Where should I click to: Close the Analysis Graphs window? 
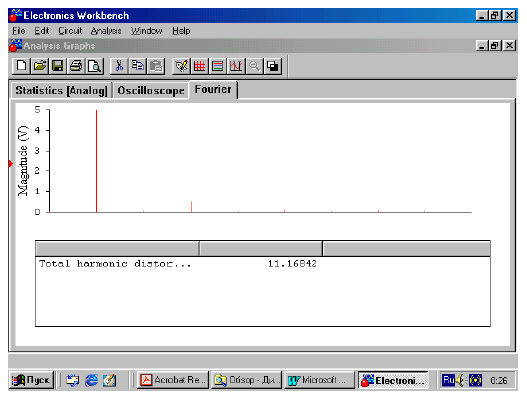[x=510, y=45]
